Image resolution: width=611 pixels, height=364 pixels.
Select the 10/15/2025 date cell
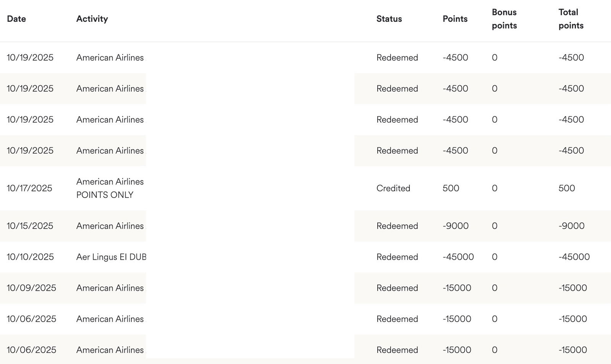coord(30,226)
